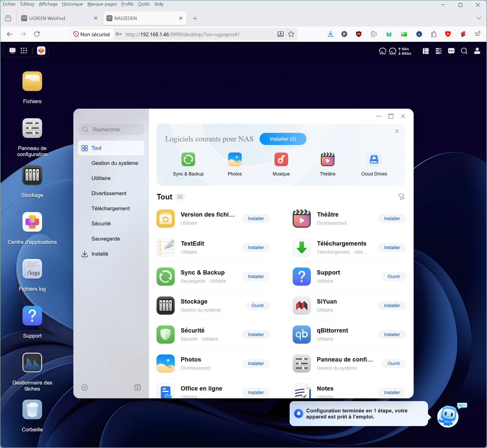The width and height of the screenshot is (487, 448).
Task: Select Gestion du système category
Action: [x=111, y=163]
